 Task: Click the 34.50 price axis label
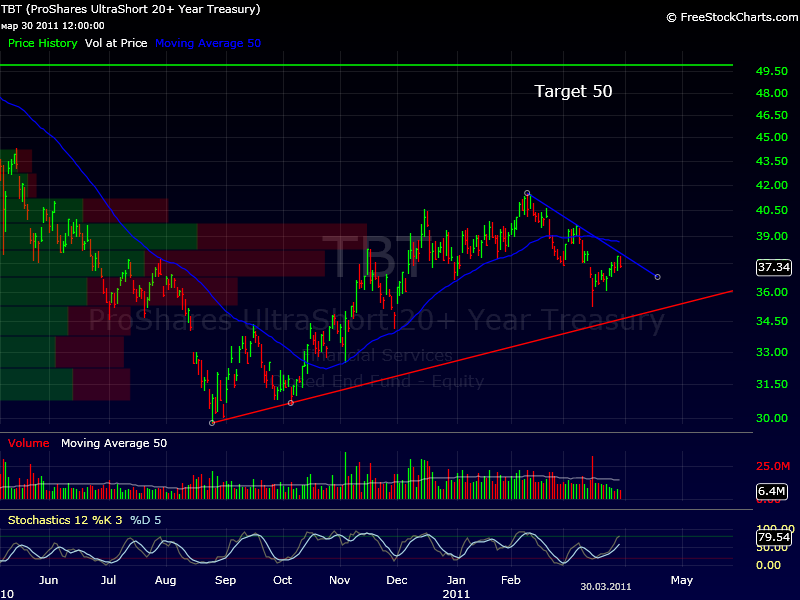[x=772, y=321]
